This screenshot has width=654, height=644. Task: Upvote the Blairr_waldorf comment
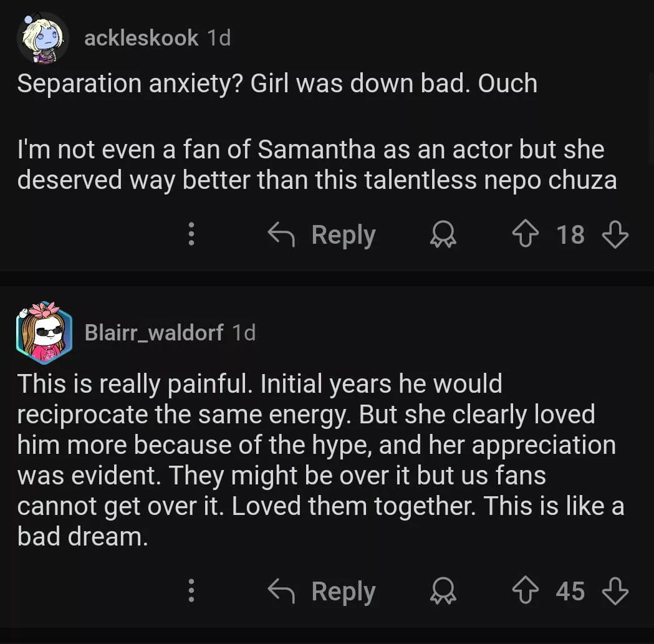pos(524,591)
